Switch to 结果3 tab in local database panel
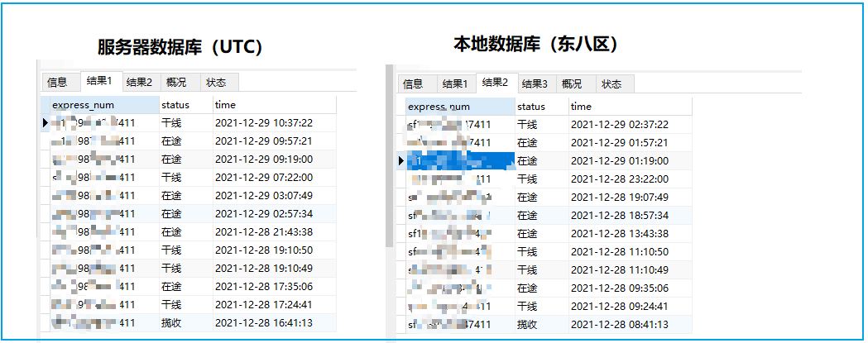The image size is (868, 343). [536, 84]
